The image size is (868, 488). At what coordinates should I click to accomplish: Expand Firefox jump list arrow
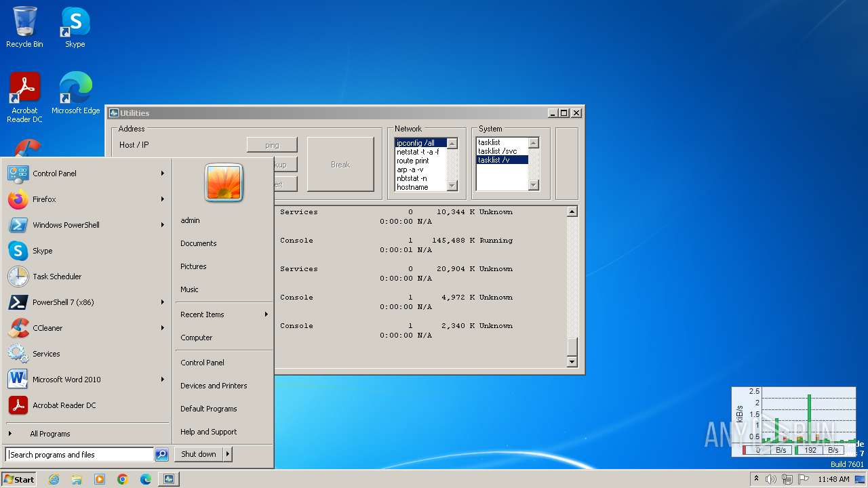tap(163, 199)
